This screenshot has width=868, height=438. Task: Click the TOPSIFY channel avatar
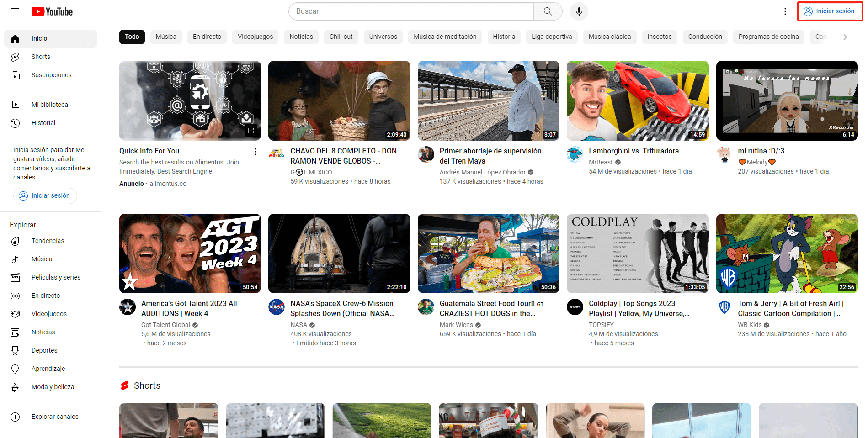(x=575, y=307)
